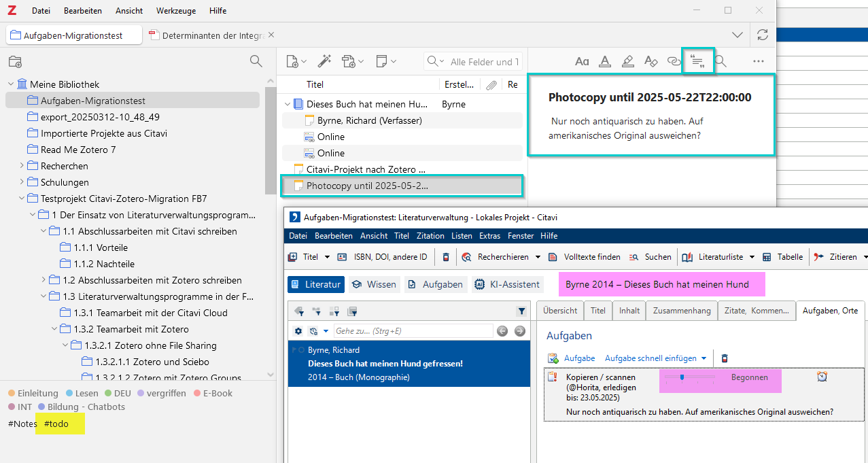Open 'Bearbeiten' menu in Zotero
This screenshot has height=463, width=868.
click(83, 11)
